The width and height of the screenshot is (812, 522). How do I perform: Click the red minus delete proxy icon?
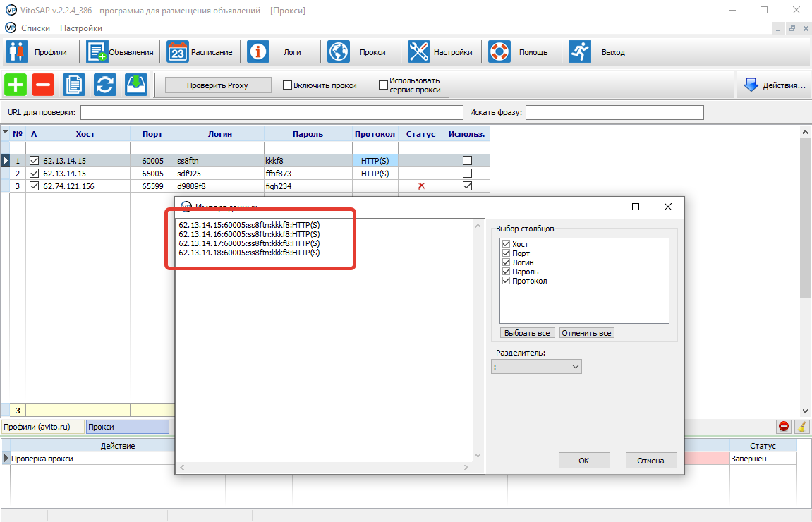tap(42, 85)
